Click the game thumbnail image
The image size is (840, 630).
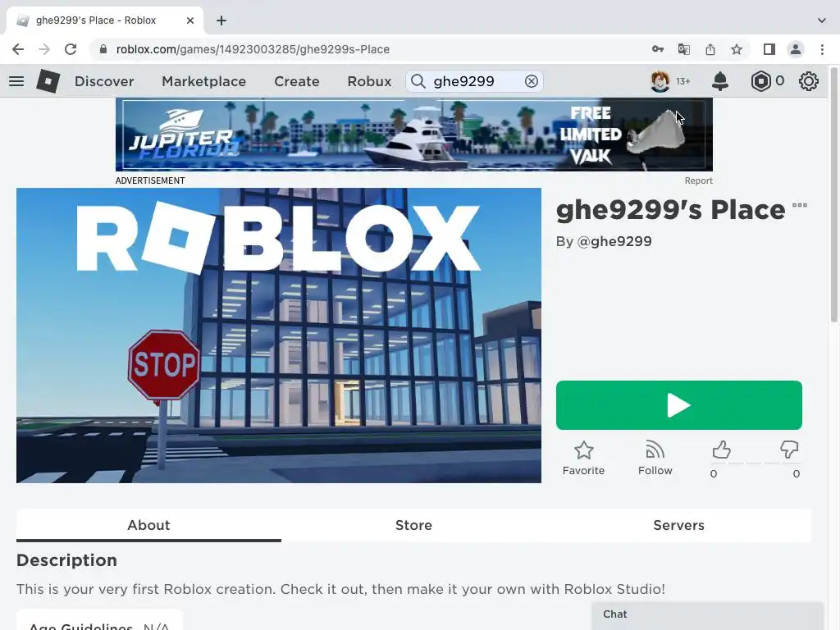coord(279,336)
